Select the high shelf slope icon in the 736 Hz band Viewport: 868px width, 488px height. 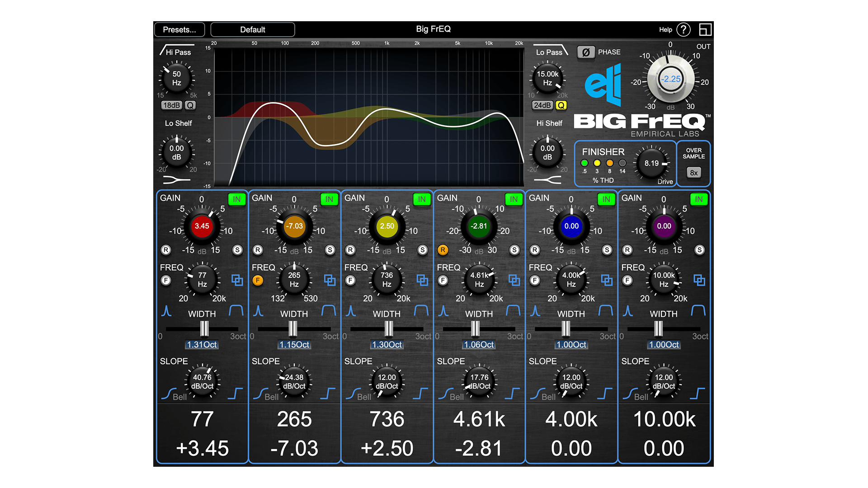[x=420, y=394]
